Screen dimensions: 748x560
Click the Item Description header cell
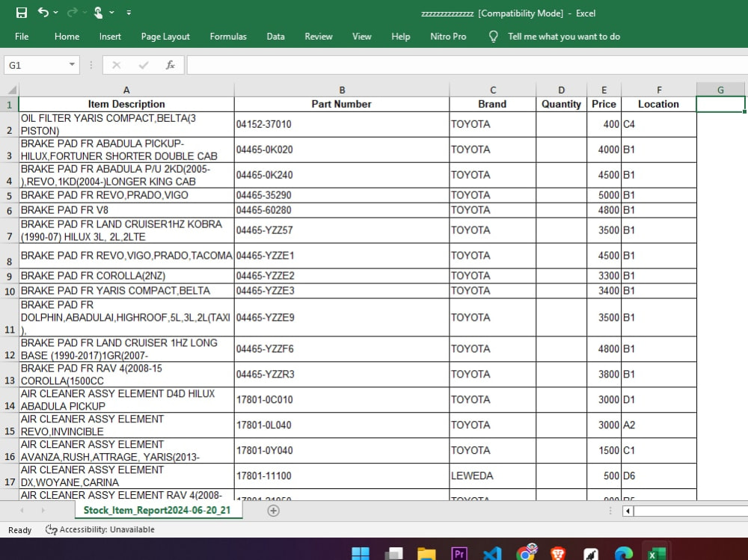[126, 105]
